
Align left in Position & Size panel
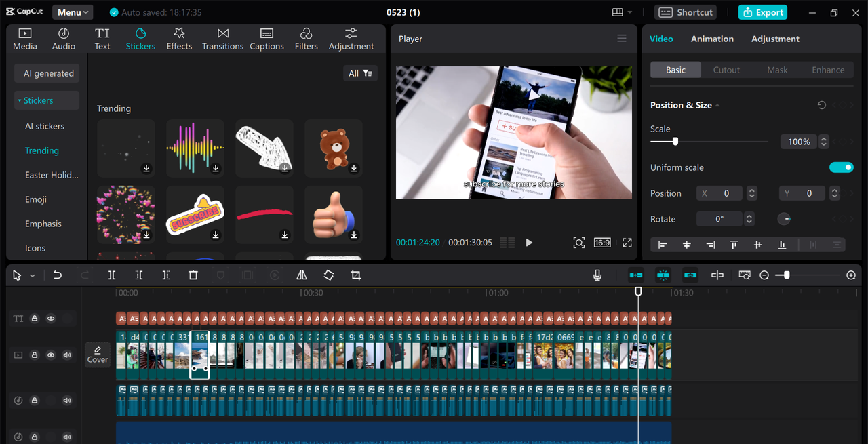tap(663, 245)
